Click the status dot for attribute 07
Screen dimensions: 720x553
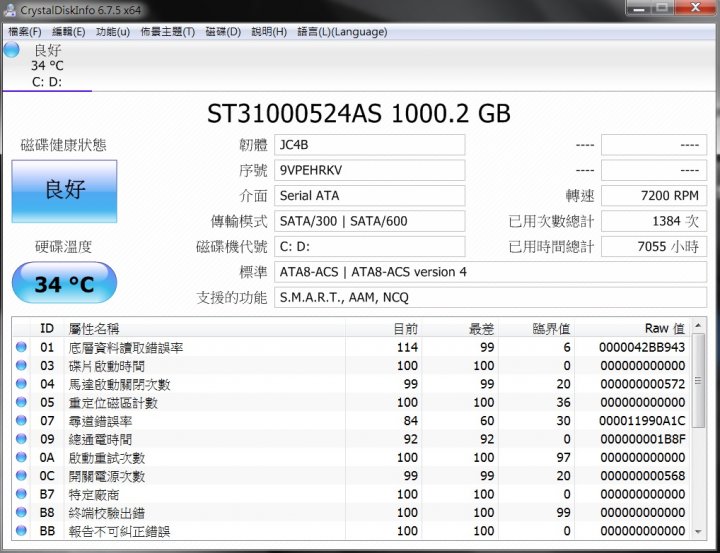click(21, 420)
